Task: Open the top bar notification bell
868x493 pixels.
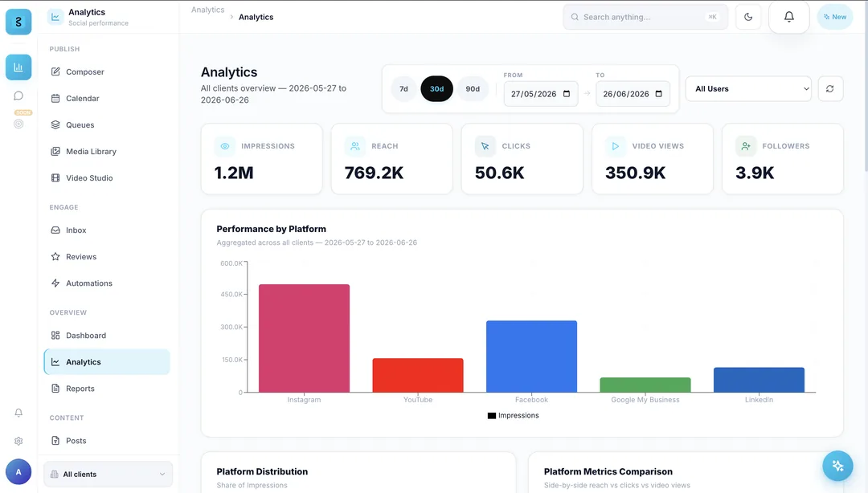Action: click(x=789, y=17)
